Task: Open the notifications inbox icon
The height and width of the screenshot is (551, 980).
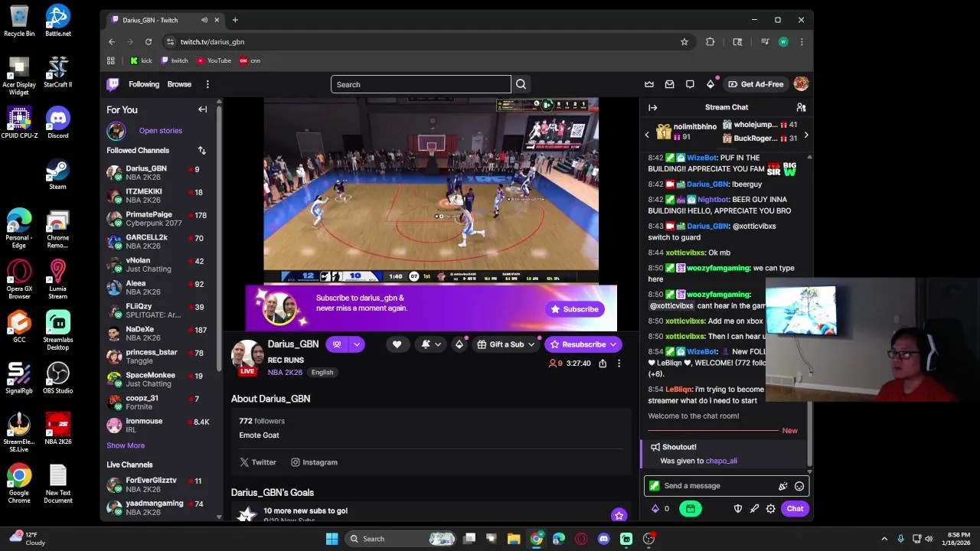Action: click(x=669, y=84)
